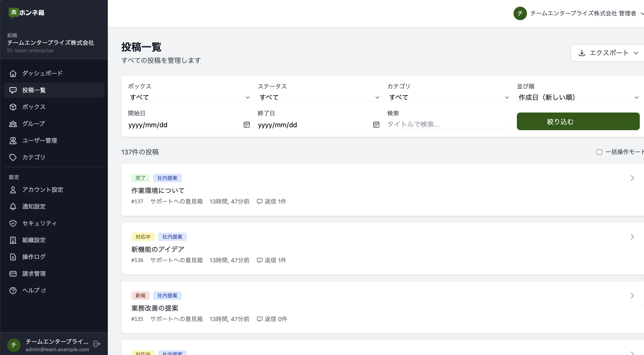Screen dimensions: 644x355
Task: Open the 操作ログ document icon
Action: point(13,257)
